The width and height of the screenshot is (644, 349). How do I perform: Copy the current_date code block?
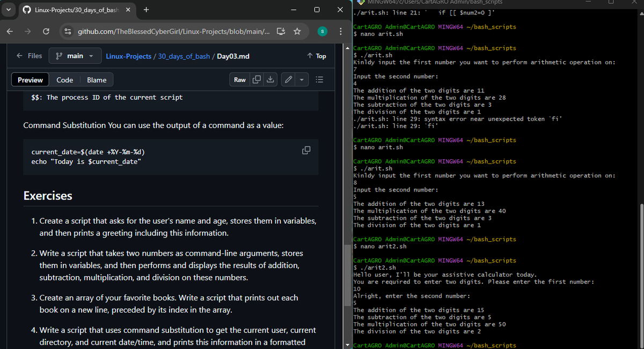[306, 150]
